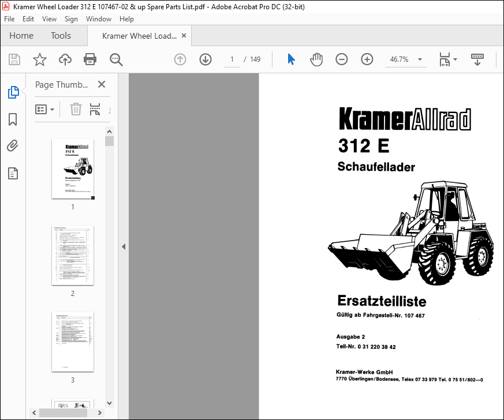Click thumbnail panel scroll up arrow
The width and height of the screenshot is (504, 420).
tap(109, 132)
